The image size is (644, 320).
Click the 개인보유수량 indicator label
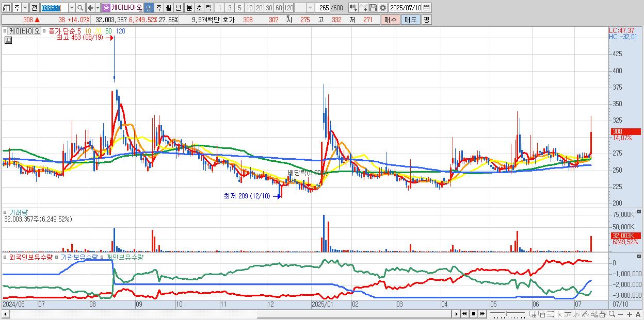124,257
